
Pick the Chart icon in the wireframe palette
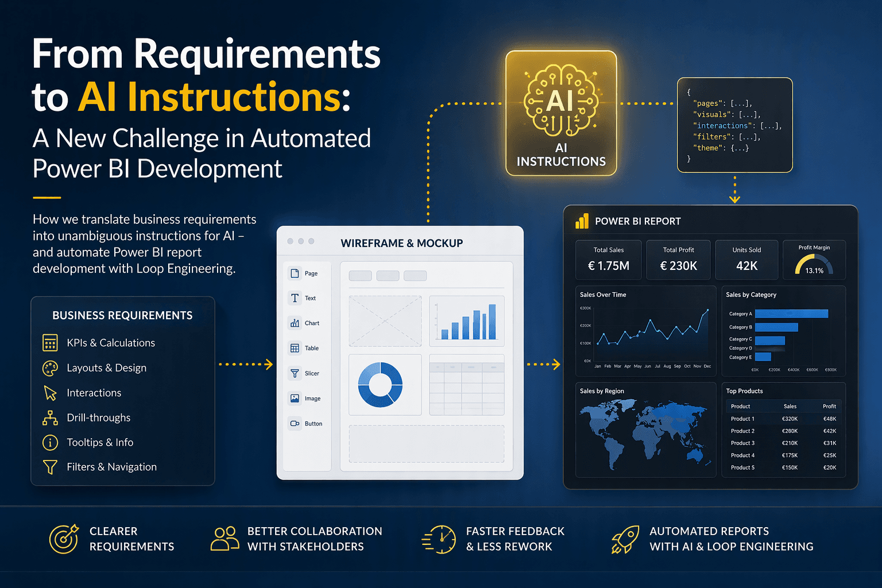pos(295,323)
